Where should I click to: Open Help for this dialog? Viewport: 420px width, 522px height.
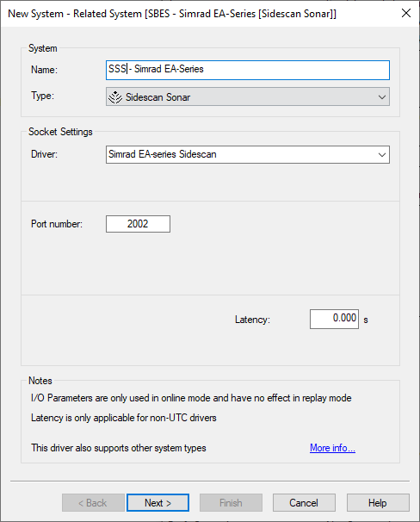[378, 503]
